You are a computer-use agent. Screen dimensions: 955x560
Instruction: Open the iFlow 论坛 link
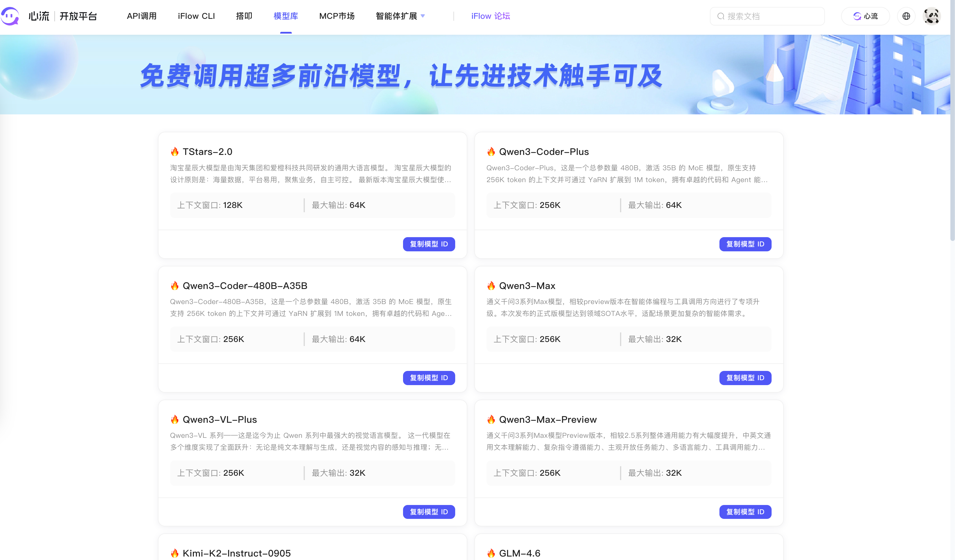click(x=490, y=16)
